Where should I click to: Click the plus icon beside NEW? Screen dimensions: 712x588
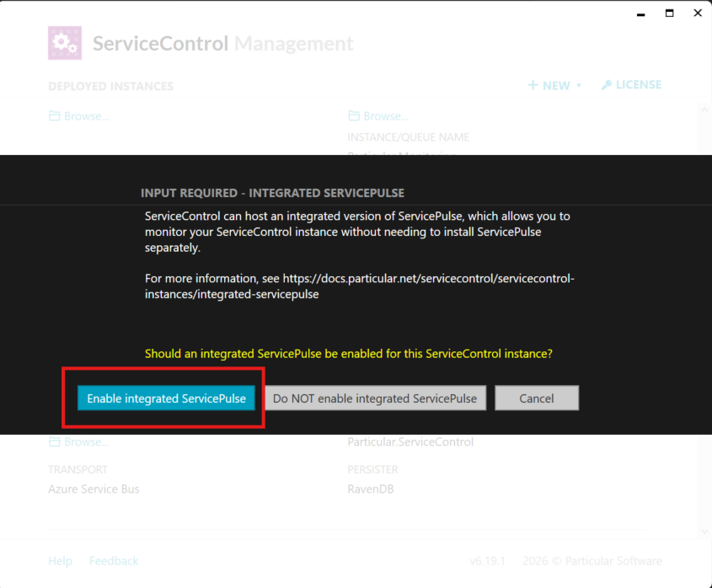tap(533, 85)
